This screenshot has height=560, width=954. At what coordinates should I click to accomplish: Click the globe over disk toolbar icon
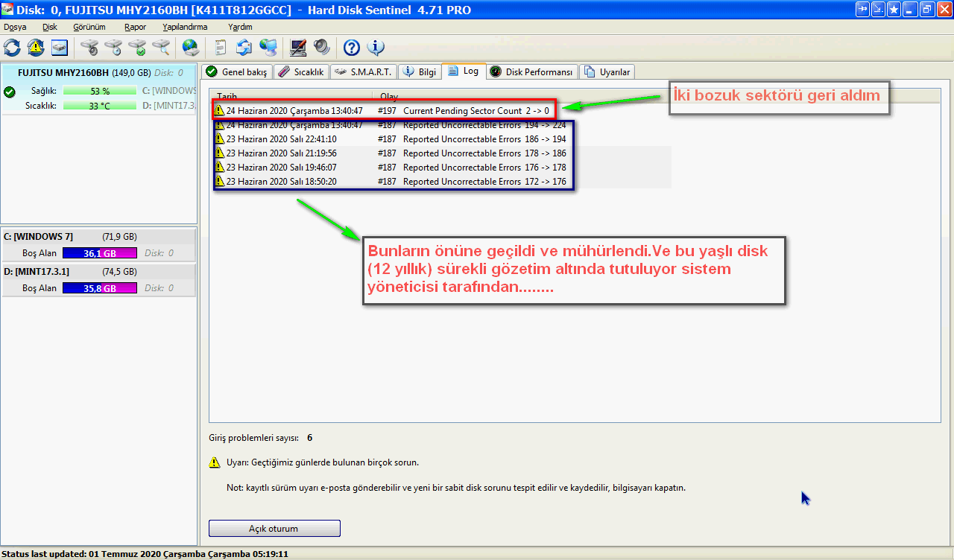pos(191,48)
